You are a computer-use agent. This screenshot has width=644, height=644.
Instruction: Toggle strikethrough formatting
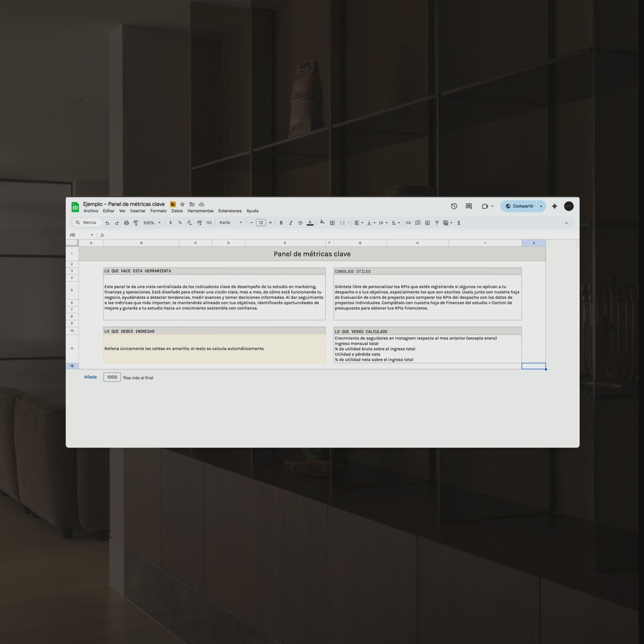[300, 223]
